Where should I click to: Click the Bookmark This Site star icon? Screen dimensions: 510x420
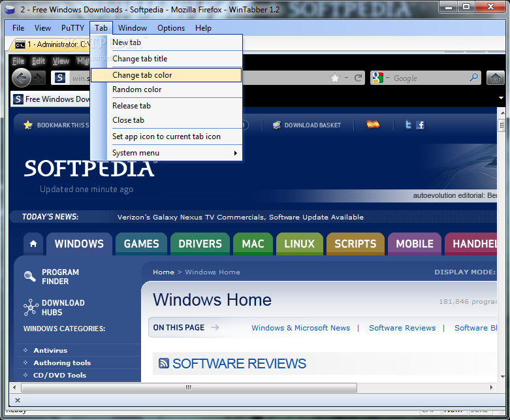(x=28, y=125)
